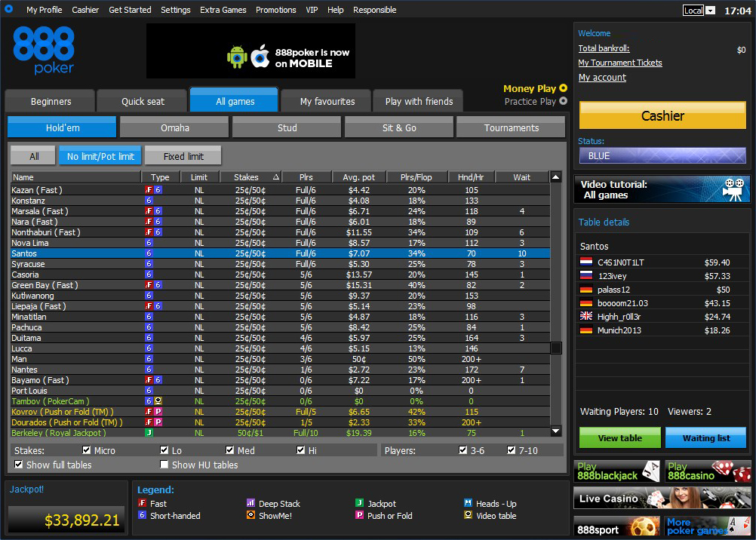Click the table list scroll down arrow
This screenshot has height=540, width=756.
pos(556,431)
